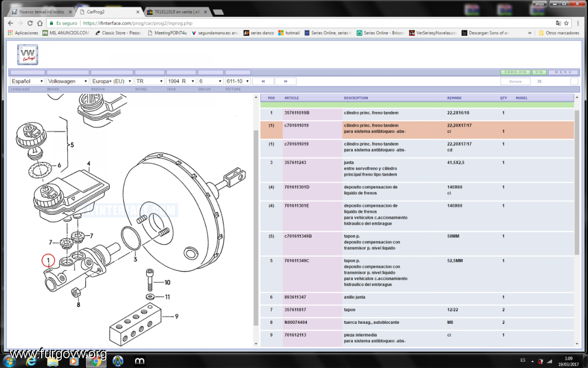Click article number 893611347
The image size is (588, 368).
tap(295, 297)
